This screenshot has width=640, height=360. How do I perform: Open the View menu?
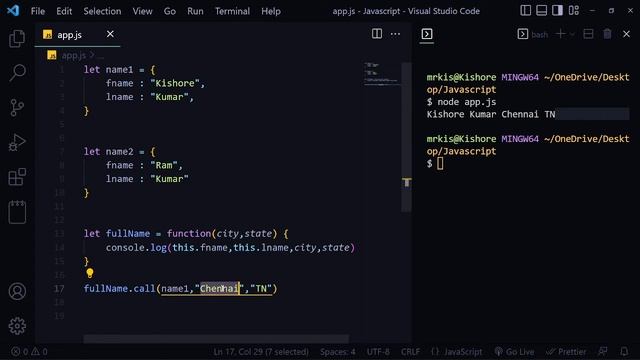pyautogui.click(x=142, y=11)
